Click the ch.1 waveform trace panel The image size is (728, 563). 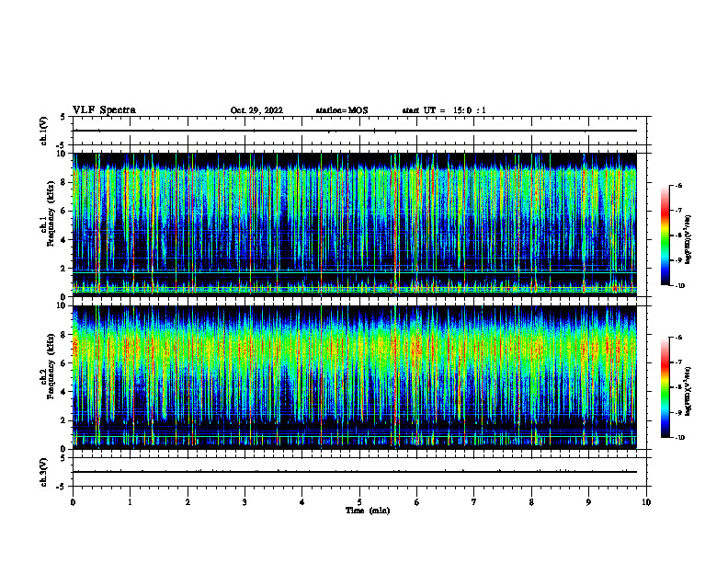(x=359, y=131)
